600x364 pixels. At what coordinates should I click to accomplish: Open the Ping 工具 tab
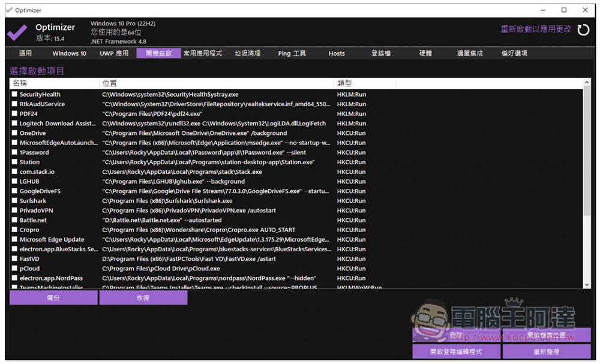292,53
